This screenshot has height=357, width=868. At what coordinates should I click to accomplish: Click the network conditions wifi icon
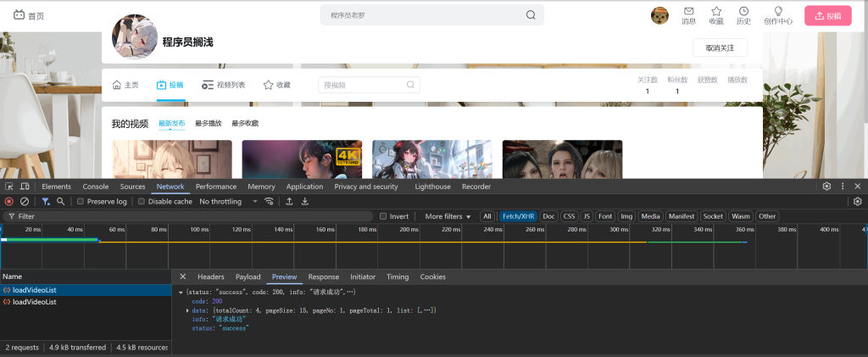270,202
